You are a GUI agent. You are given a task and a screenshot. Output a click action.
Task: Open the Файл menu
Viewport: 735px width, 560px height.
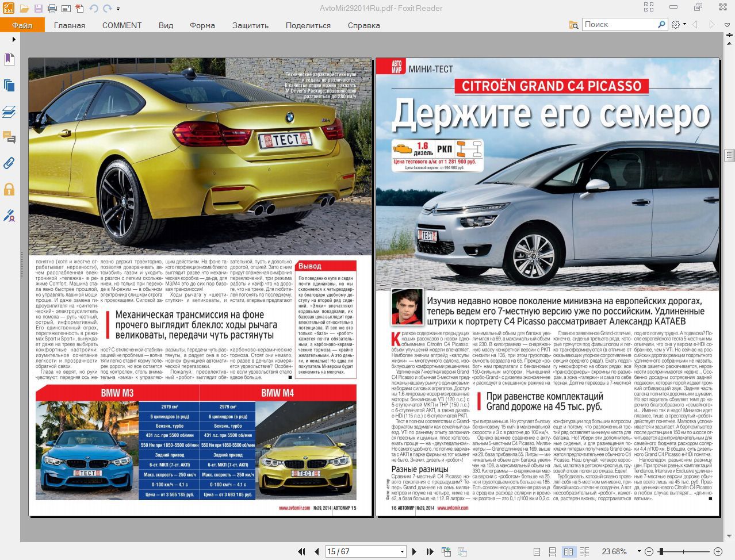pyautogui.click(x=22, y=25)
